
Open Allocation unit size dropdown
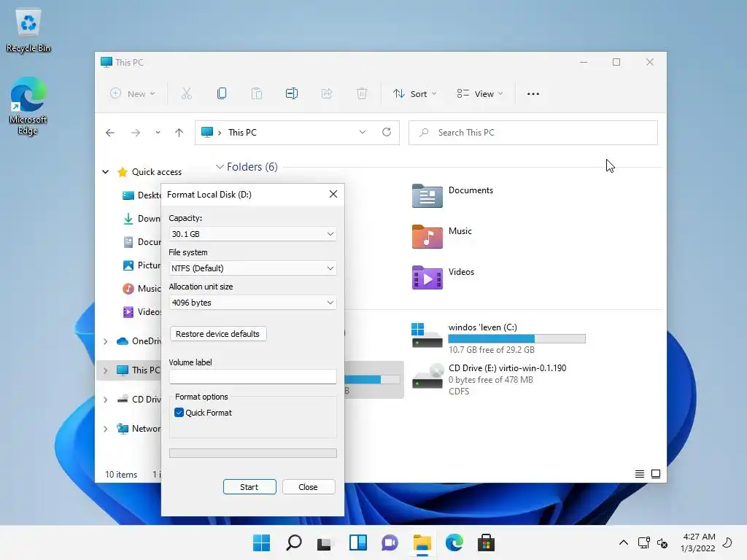pos(252,303)
